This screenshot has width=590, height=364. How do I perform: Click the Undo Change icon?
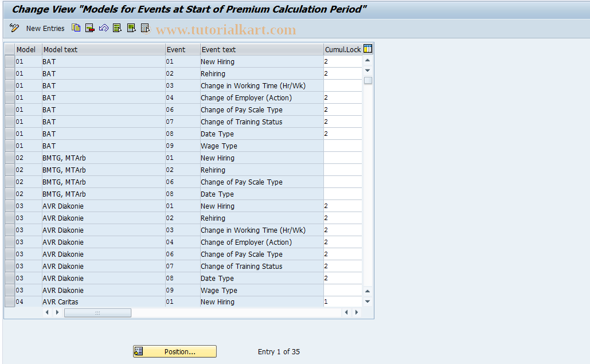tap(103, 28)
